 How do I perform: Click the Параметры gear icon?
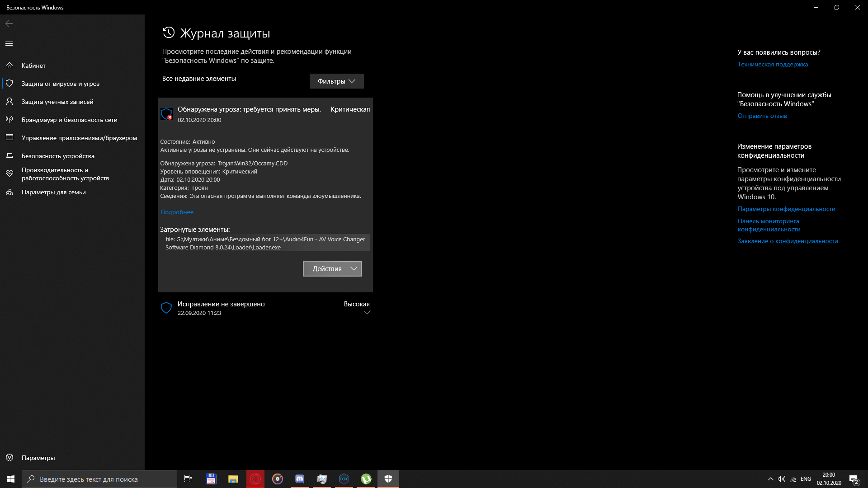pos(9,458)
